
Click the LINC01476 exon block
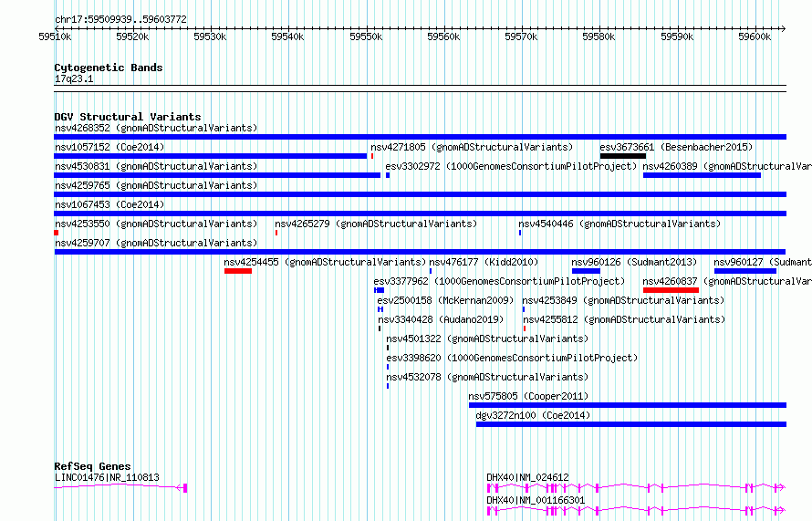pyautogui.click(x=185, y=488)
